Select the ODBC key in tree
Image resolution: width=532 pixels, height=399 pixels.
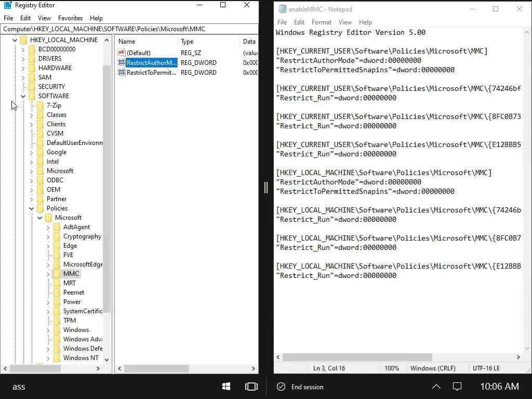coord(55,180)
